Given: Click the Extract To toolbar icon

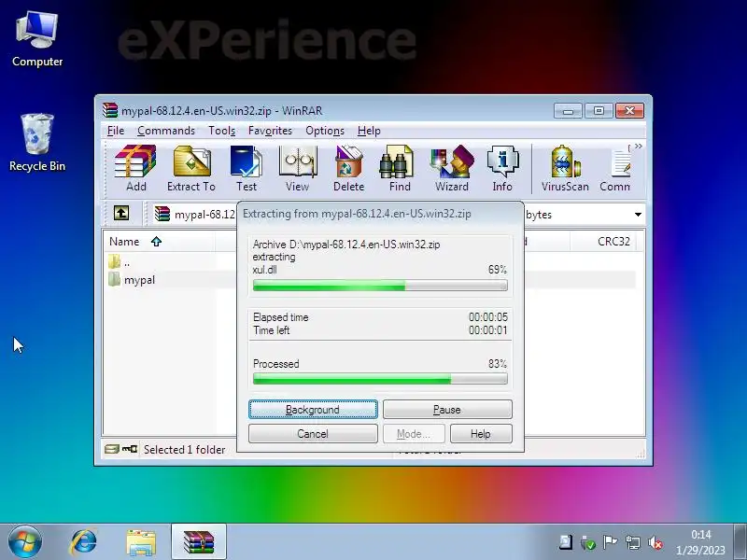Looking at the screenshot, I should (x=191, y=168).
